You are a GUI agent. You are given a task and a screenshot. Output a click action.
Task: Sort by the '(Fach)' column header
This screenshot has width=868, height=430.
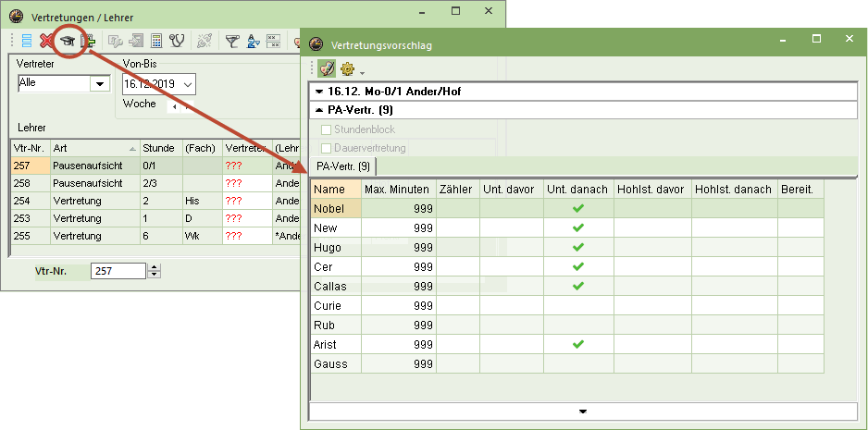pyautogui.click(x=202, y=148)
